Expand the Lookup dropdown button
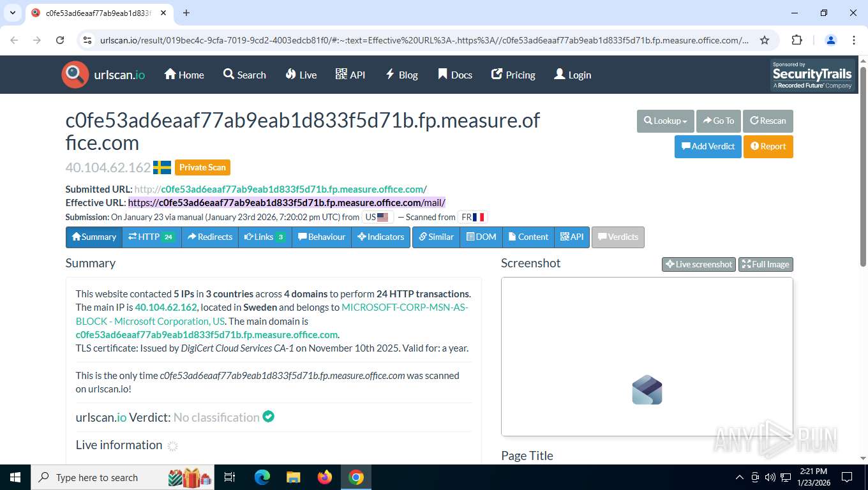 click(665, 121)
